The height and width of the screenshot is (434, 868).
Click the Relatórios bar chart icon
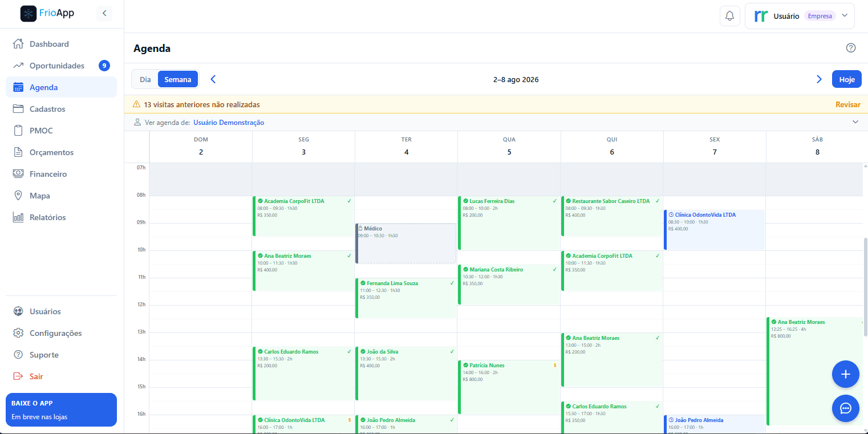[18, 217]
